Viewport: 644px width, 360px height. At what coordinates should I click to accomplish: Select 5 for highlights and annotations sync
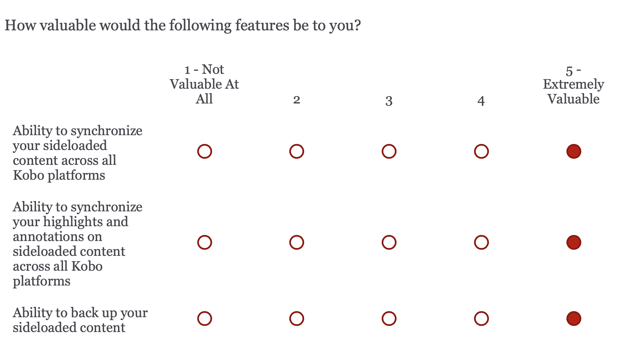pos(574,242)
